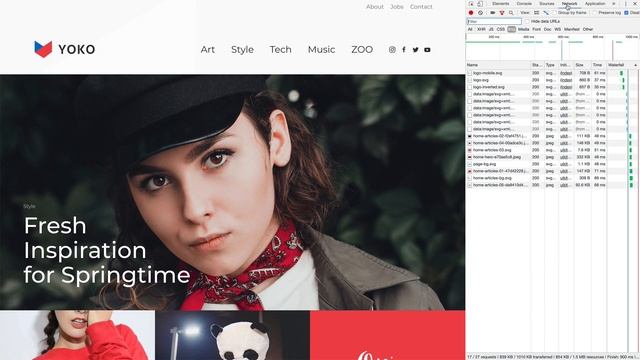Viewport: 640px width, 360px height.
Task: Filter requests by WS
Action: pos(558,29)
